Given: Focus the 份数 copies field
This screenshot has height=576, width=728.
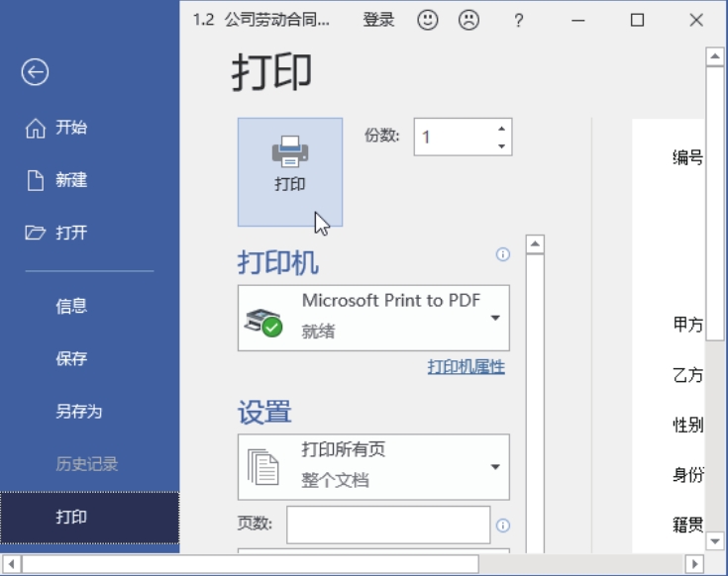Looking at the screenshot, I should (x=455, y=137).
